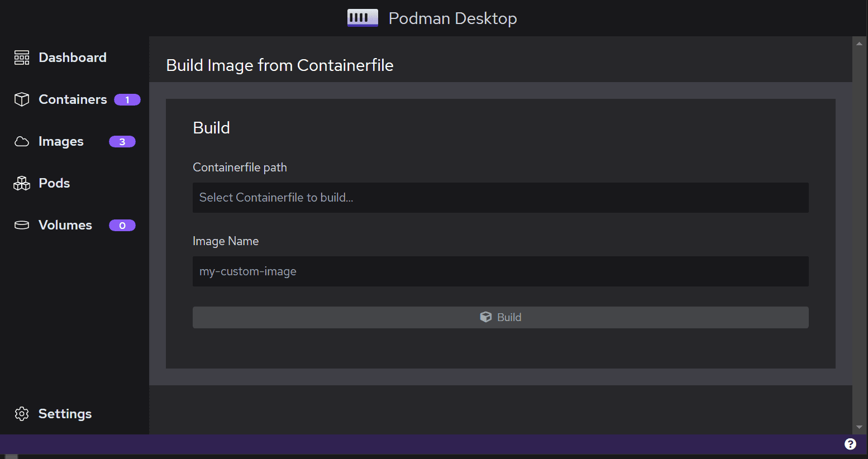868x459 pixels.
Task: Navigate to Images in sidebar
Action: click(61, 142)
